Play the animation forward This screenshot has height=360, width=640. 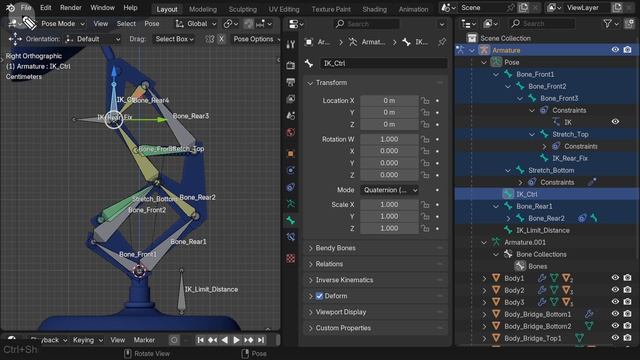pos(236,340)
